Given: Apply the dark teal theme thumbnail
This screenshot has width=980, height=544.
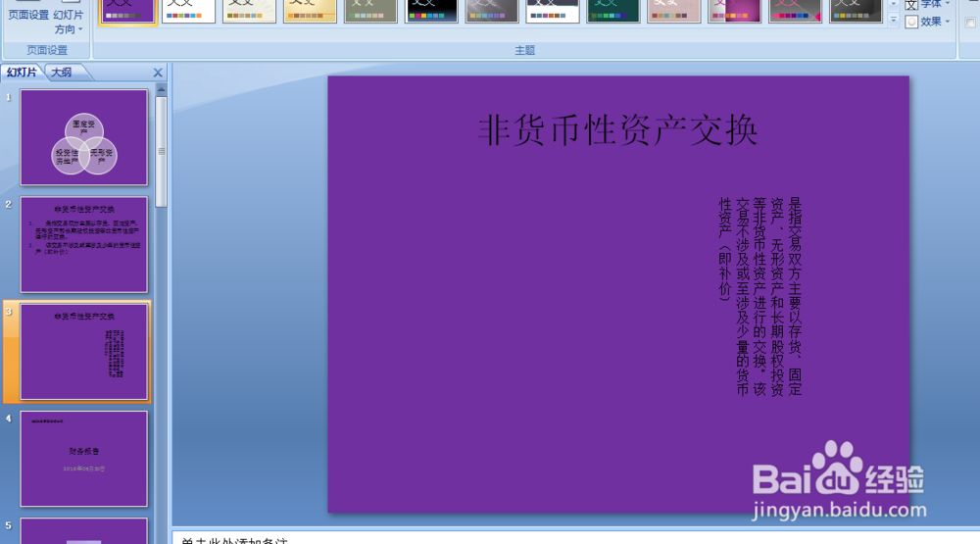Looking at the screenshot, I should pos(613,11).
